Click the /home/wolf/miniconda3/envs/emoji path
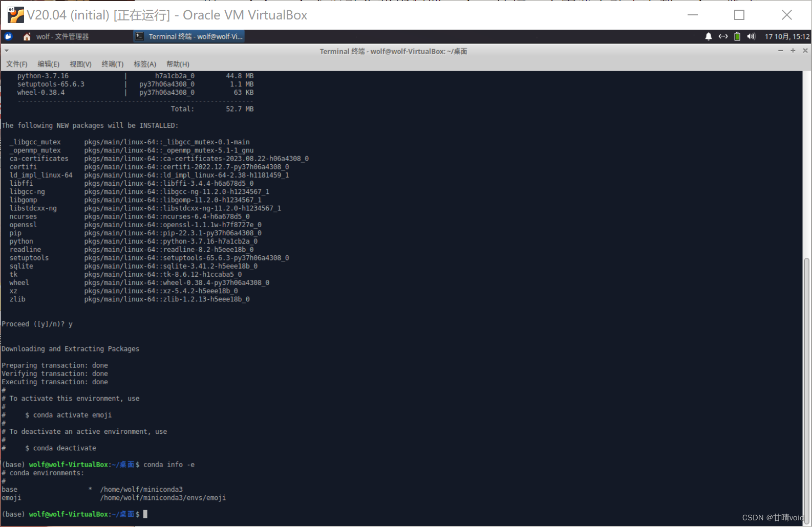The width and height of the screenshot is (812, 527). [x=163, y=498]
